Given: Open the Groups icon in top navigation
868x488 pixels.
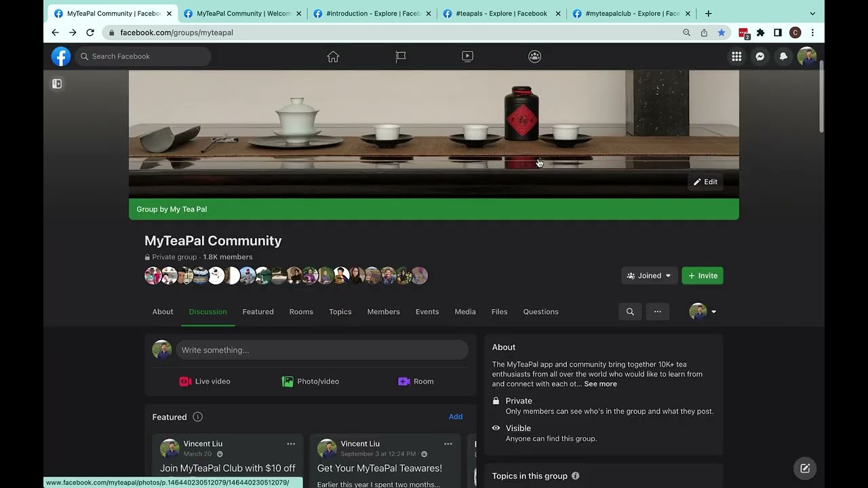Looking at the screenshot, I should tap(534, 56).
